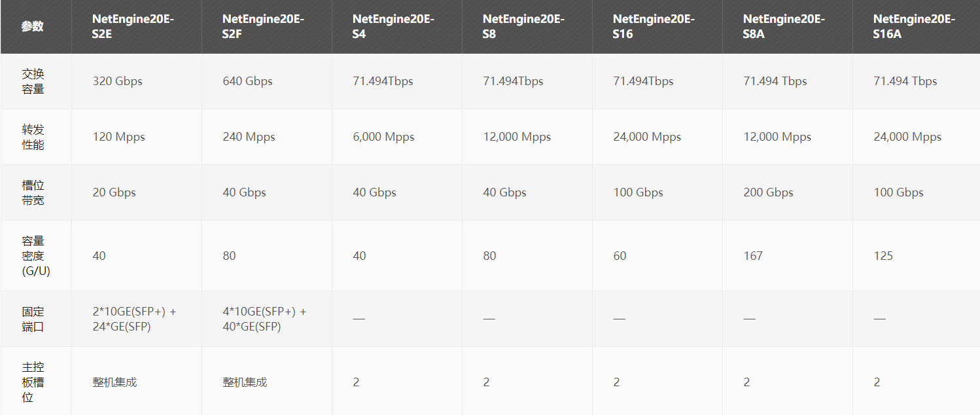Click 整机集成 in the NetEngine20E-S2E column
Viewport: 980px width, 415px height.
pyautogui.click(x=114, y=382)
